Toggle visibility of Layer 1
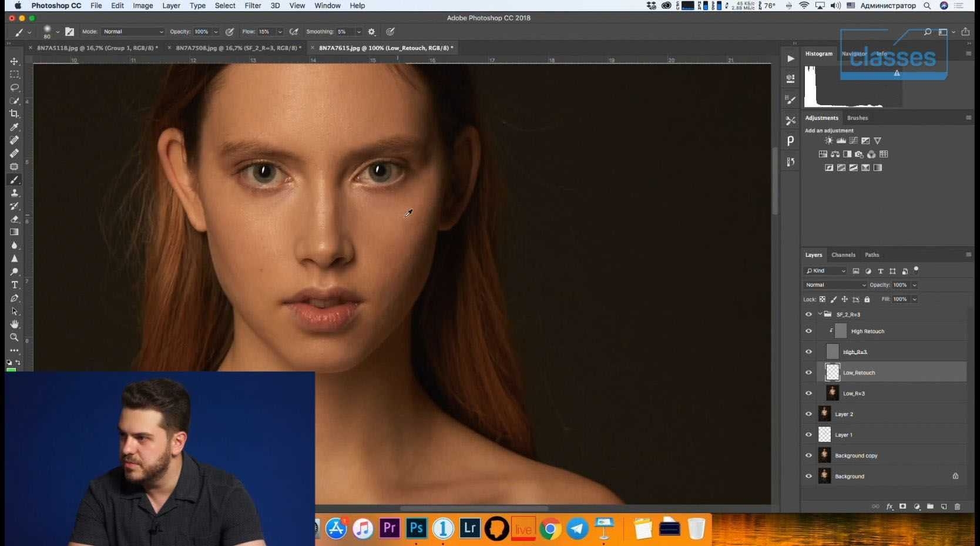The height and width of the screenshot is (546, 980). [x=808, y=435]
